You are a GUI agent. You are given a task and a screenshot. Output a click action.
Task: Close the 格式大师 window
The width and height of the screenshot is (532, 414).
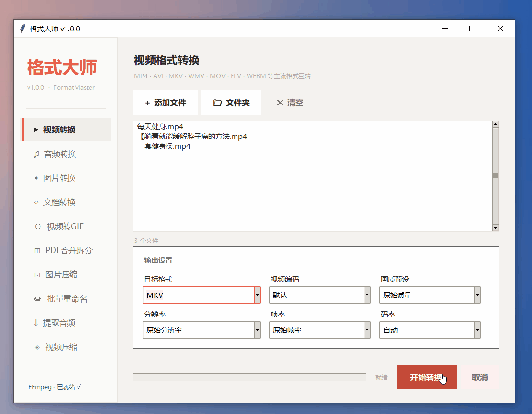pos(500,29)
